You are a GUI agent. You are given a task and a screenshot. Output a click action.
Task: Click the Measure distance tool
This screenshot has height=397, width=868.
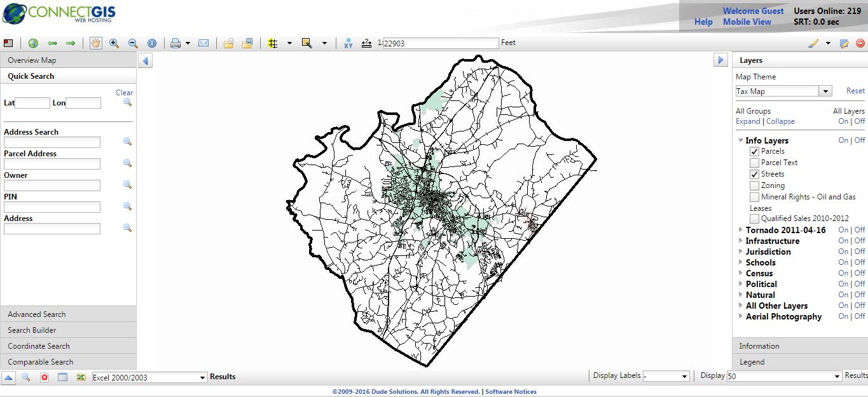click(366, 43)
